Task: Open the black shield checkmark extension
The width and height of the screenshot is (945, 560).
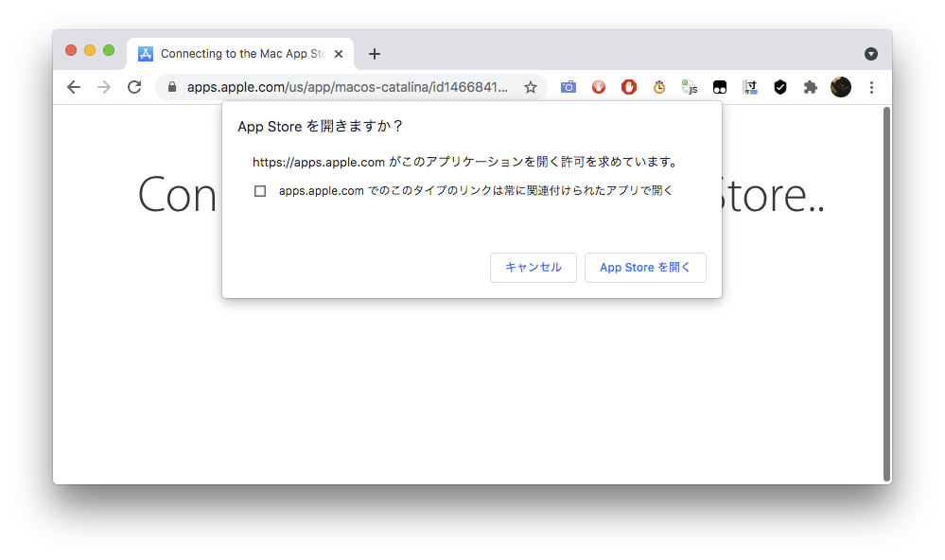Action: [x=780, y=87]
